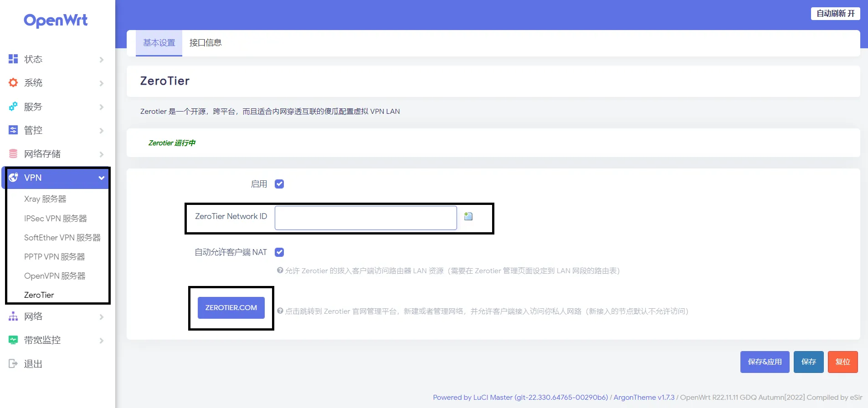The width and height of the screenshot is (868, 408).
Task: Toggle the 启用 (enable) checkbox
Action: click(279, 184)
